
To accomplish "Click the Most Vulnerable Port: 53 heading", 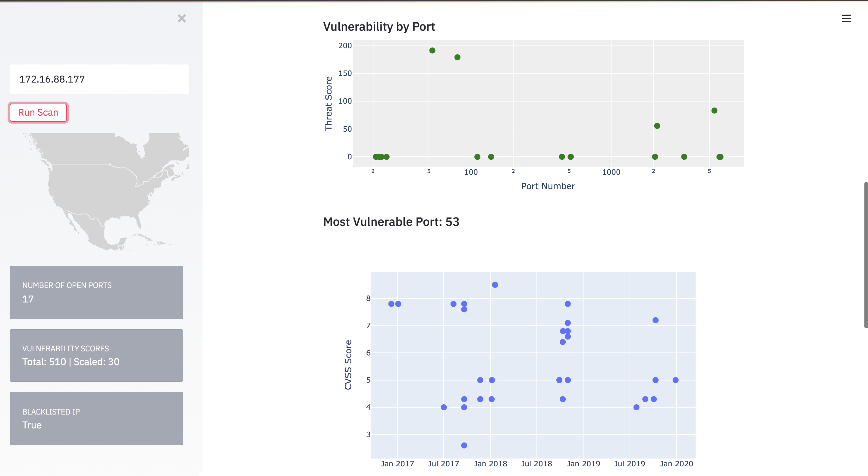I will tap(391, 222).
